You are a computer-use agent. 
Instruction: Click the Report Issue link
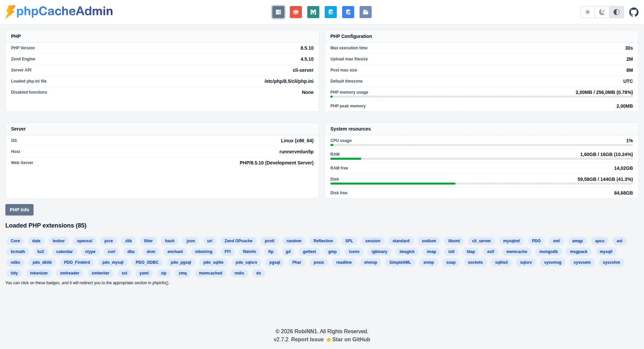[x=307, y=339]
